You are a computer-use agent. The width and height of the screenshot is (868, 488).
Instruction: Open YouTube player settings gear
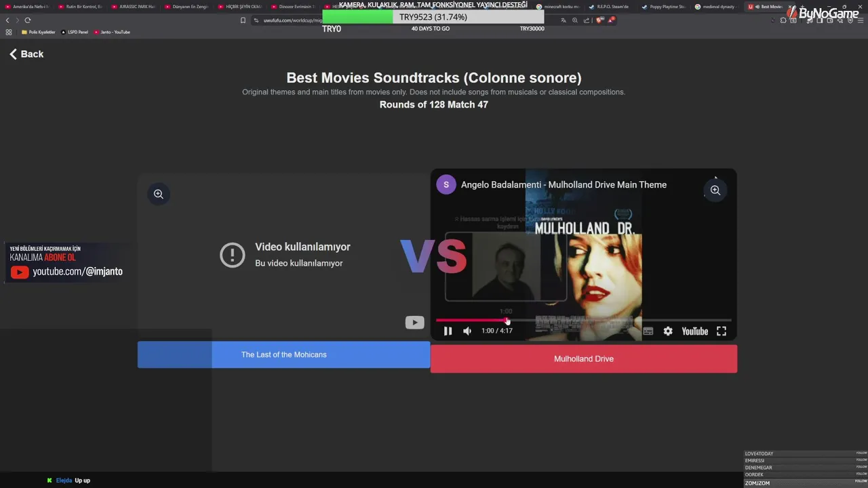[668, 331]
